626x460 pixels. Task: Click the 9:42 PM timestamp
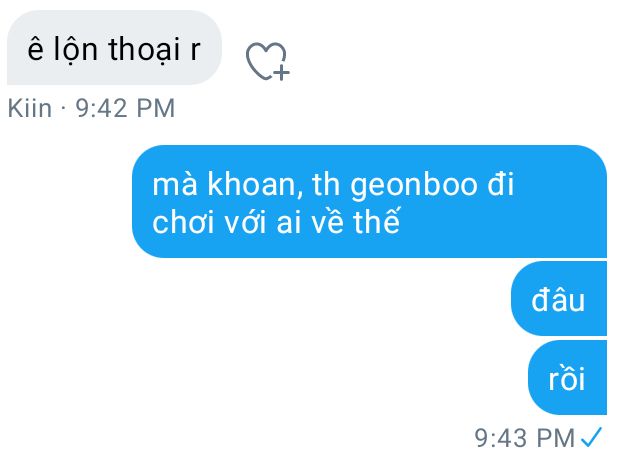pos(125,108)
